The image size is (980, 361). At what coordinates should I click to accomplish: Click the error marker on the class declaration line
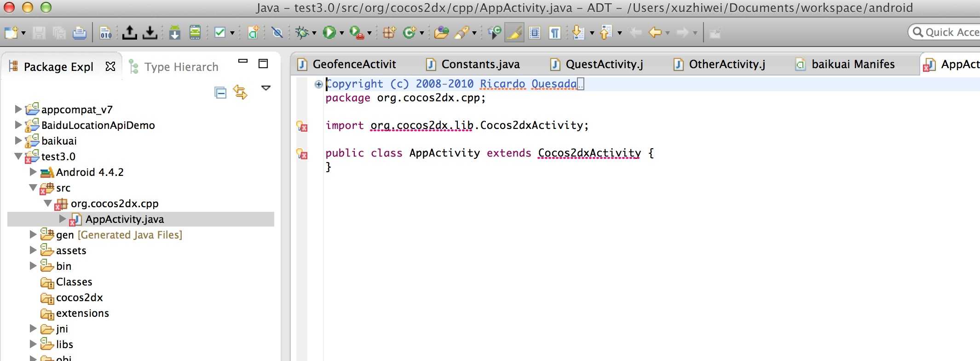[302, 153]
